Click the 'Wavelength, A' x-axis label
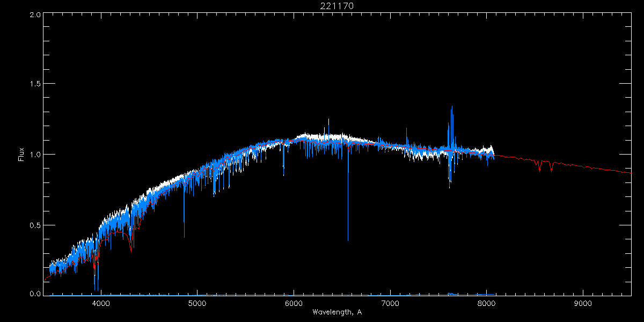644x322 pixels. [x=336, y=312]
